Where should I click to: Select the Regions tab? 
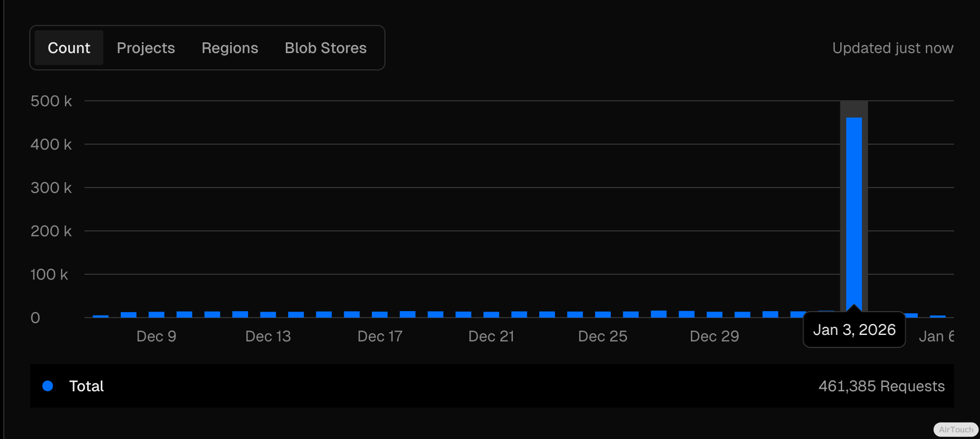tap(230, 48)
